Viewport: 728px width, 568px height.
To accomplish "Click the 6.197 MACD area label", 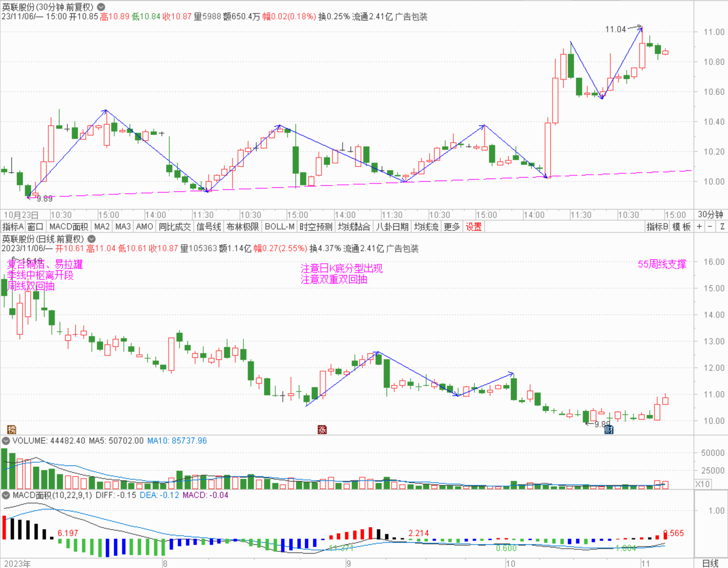I will [68, 533].
